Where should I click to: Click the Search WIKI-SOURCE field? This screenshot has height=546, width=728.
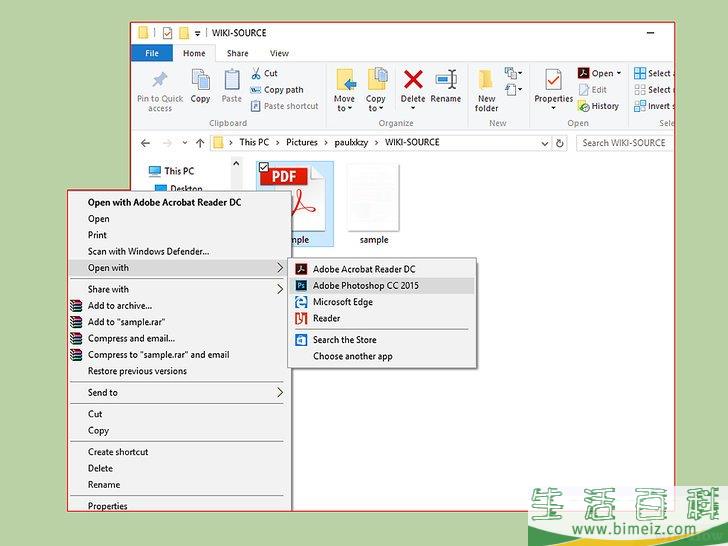pos(624,143)
